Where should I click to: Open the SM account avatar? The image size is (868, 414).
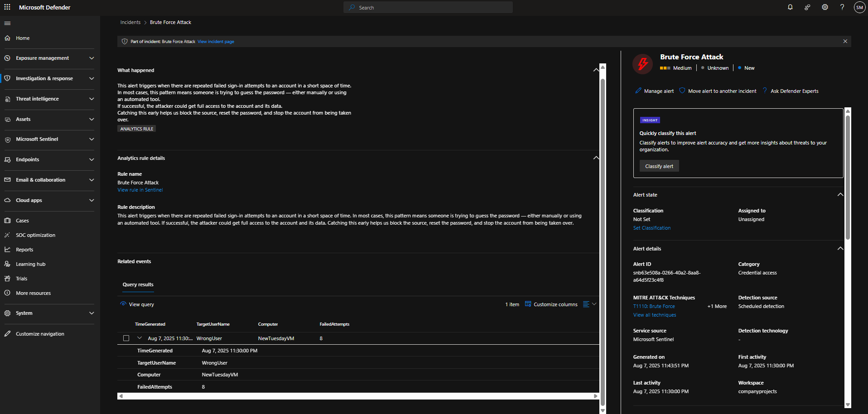point(859,7)
